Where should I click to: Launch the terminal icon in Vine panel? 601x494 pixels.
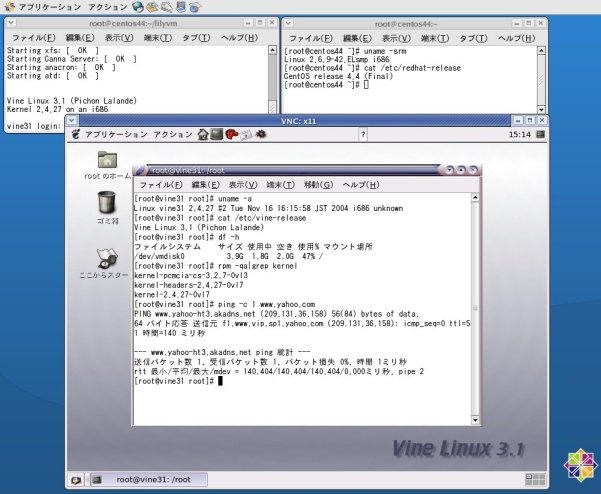click(217, 134)
